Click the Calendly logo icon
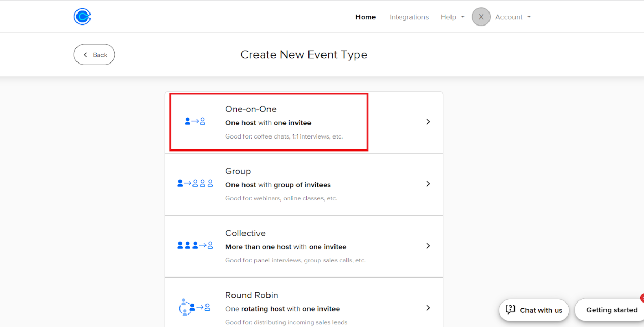This screenshot has height=327, width=644. 82,17
